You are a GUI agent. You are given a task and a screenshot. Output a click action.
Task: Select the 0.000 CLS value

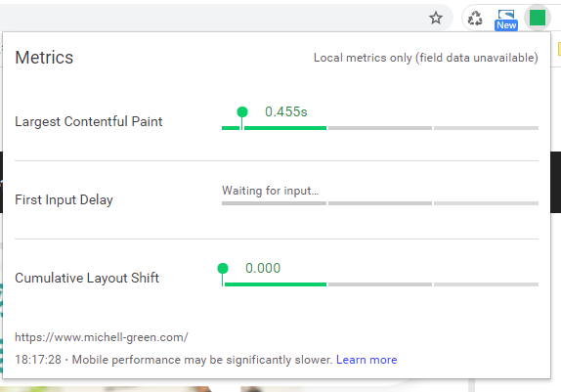pyautogui.click(x=263, y=268)
